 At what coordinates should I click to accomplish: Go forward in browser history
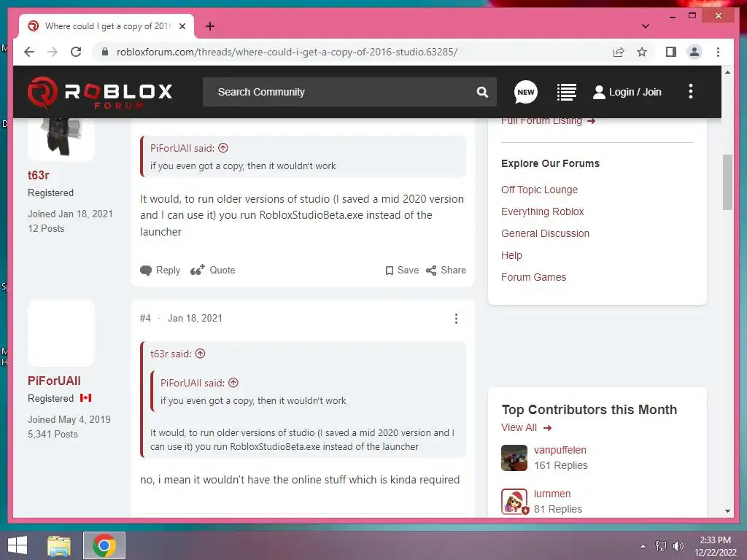coord(53,52)
